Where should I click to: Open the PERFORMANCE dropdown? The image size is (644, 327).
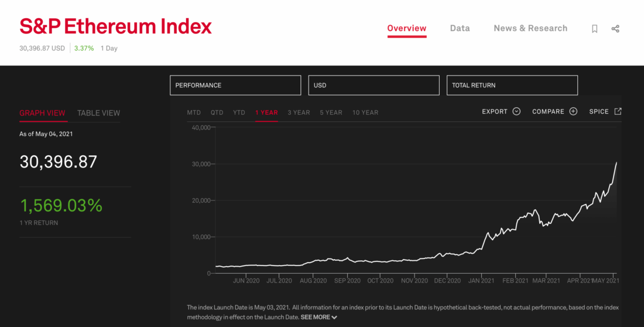(x=235, y=85)
